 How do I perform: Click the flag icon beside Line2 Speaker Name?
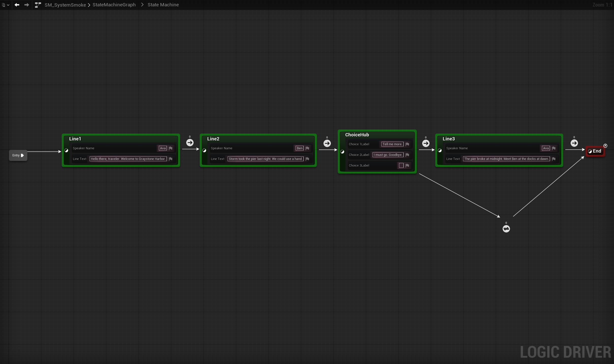(308, 148)
